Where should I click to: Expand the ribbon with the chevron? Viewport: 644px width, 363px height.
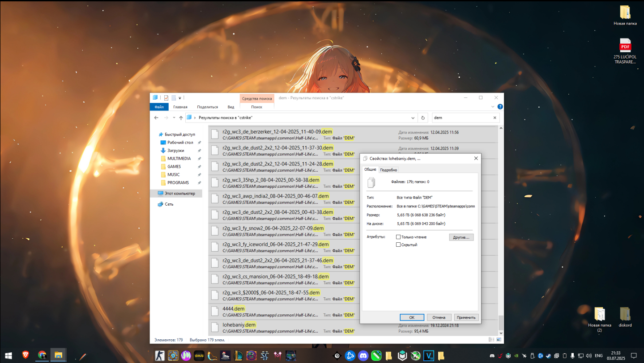pyautogui.click(x=493, y=107)
